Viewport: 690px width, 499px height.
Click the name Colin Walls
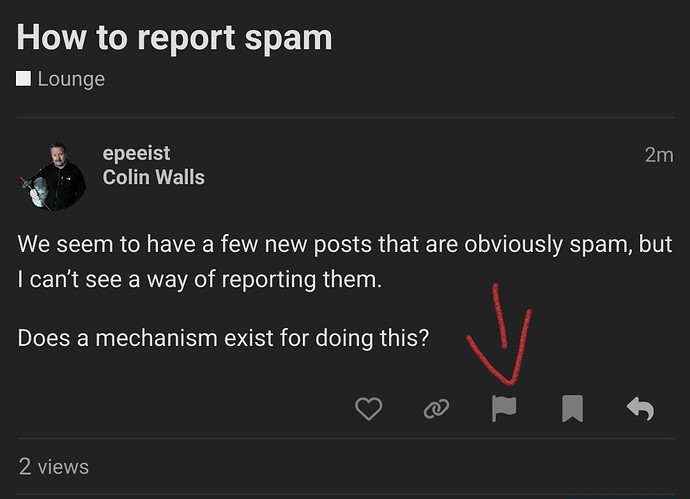tap(153, 178)
